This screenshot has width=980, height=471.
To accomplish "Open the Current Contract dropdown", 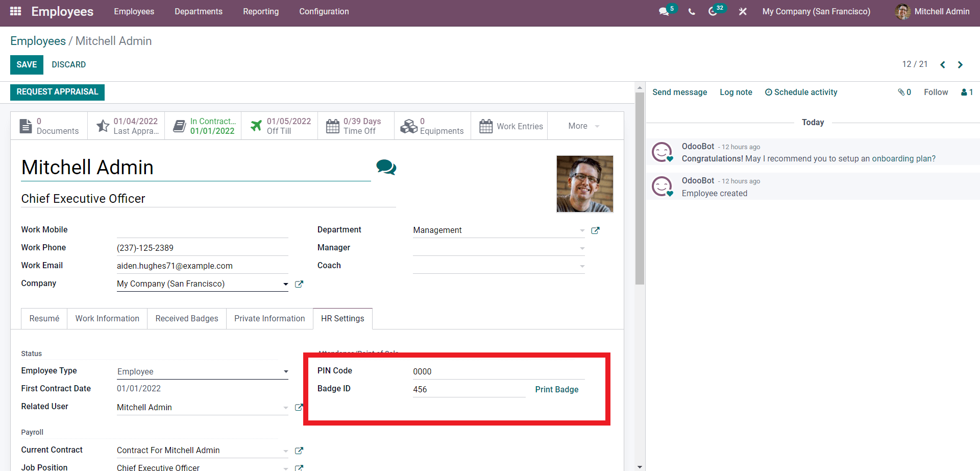I will coord(203,451).
